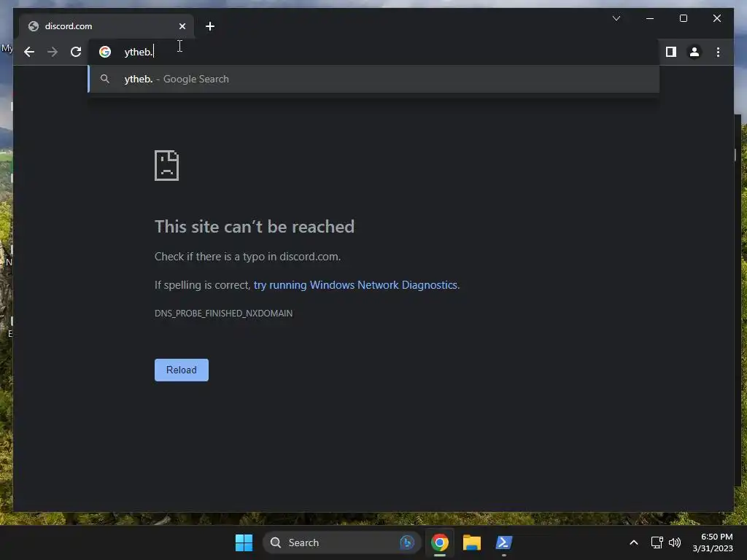Image resolution: width=747 pixels, height=560 pixels.
Task: Click the taskbar Search box
Action: (341, 542)
